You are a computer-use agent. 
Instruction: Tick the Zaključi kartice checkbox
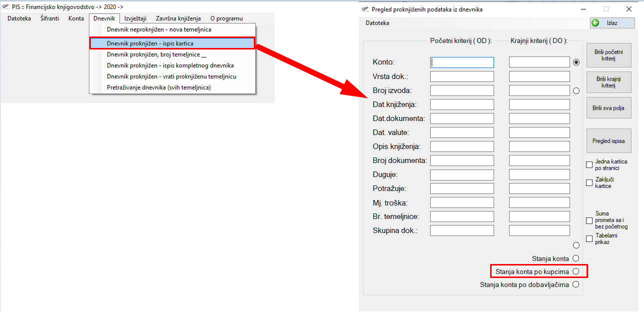[589, 182]
